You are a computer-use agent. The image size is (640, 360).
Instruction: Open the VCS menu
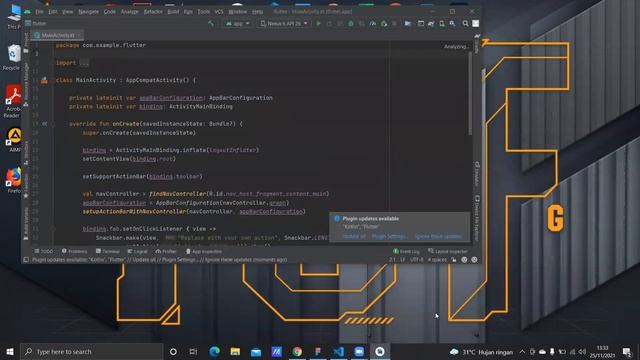(219, 12)
